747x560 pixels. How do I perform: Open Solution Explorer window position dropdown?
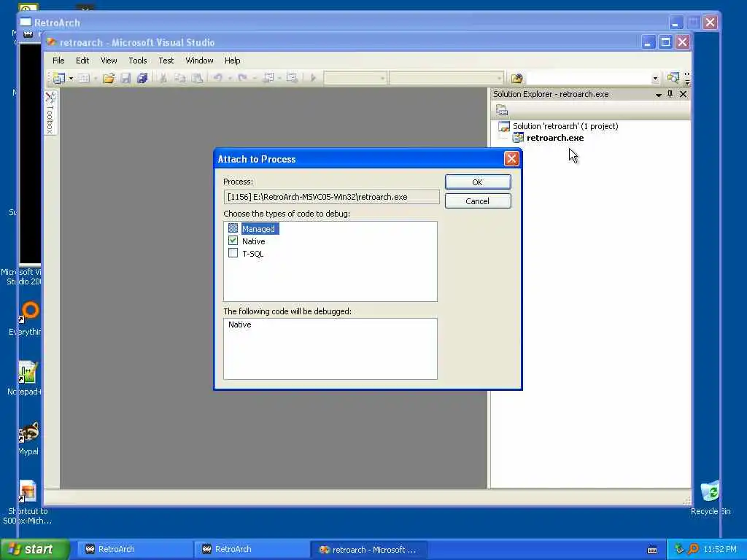659,95
